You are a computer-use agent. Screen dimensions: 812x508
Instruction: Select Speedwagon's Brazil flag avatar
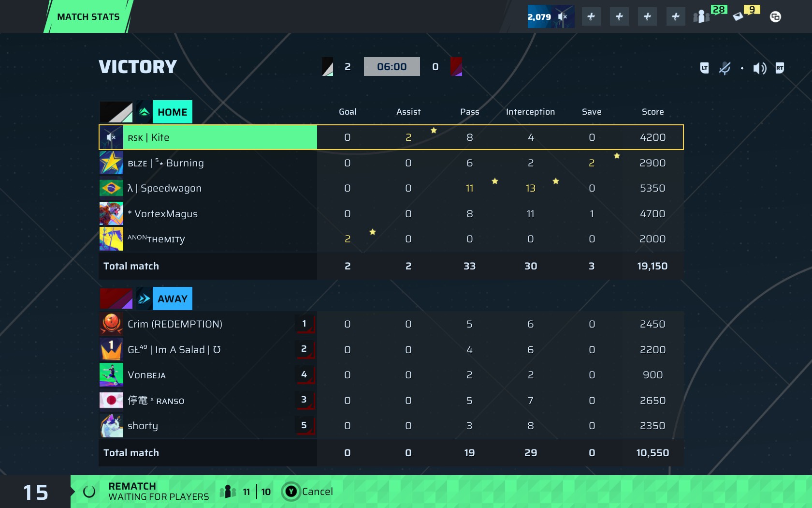pos(111,188)
